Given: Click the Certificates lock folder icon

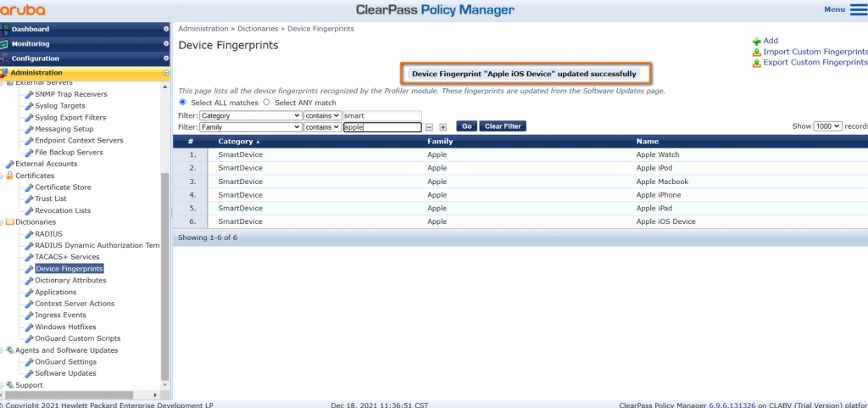Looking at the screenshot, I should coord(10,176).
